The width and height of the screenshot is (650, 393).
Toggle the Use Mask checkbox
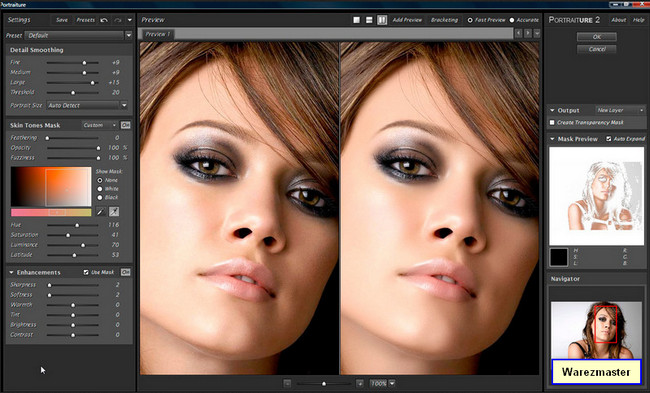pyautogui.click(x=86, y=272)
